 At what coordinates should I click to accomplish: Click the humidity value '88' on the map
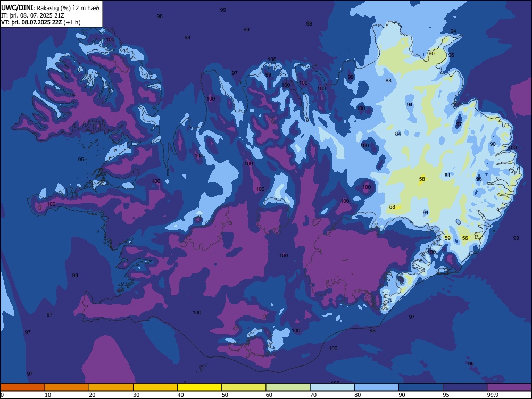388,81
